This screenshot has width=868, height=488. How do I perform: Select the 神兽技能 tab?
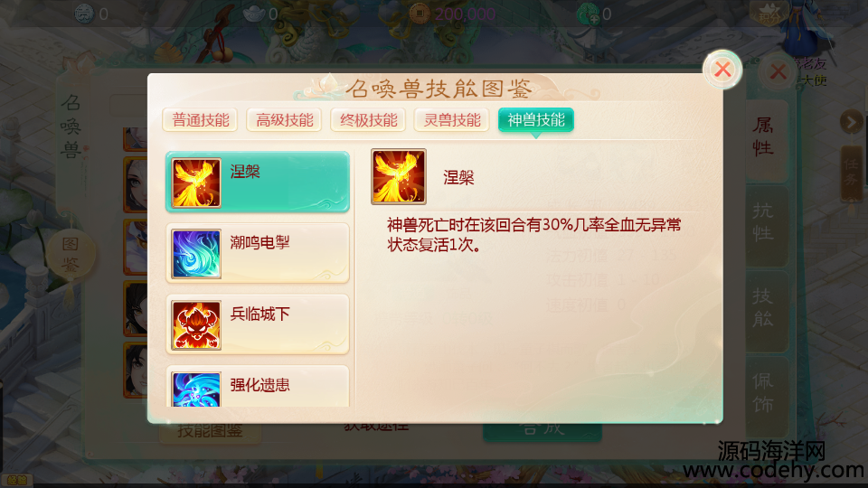[x=536, y=120]
